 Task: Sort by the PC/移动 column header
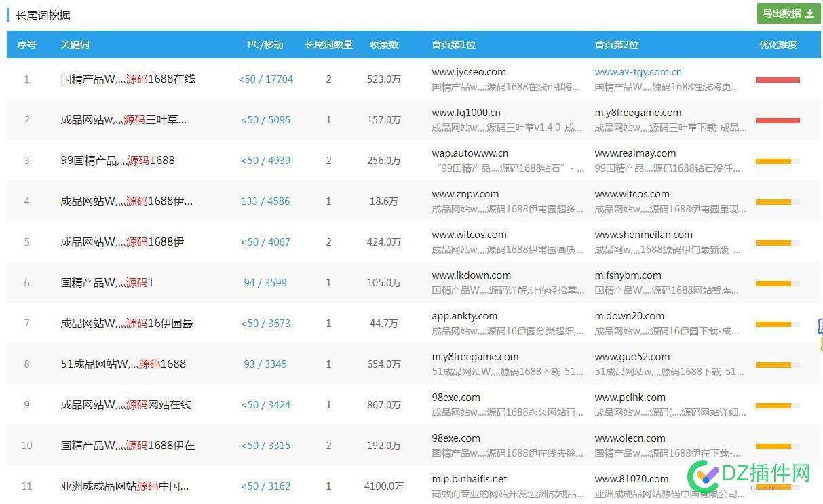(265, 45)
